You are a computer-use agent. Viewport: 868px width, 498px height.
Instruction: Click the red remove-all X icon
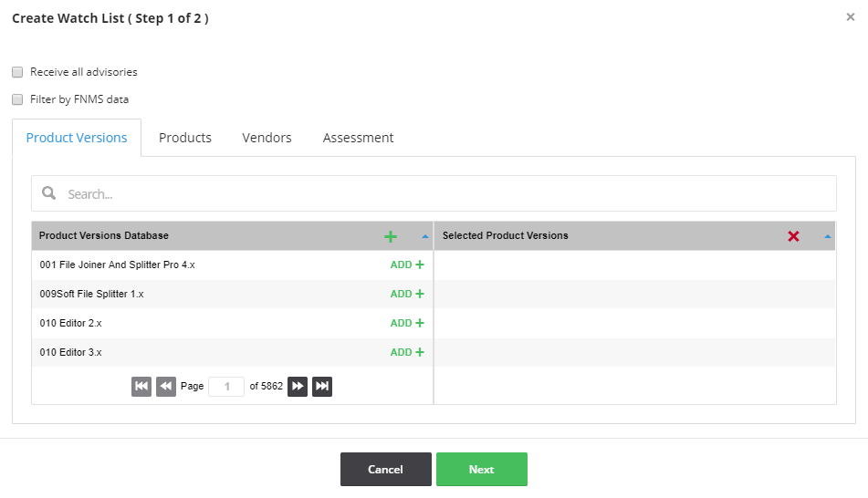point(793,236)
